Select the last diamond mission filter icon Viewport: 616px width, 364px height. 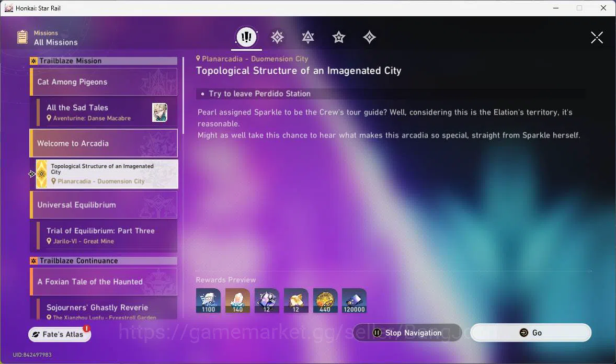click(369, 37)
